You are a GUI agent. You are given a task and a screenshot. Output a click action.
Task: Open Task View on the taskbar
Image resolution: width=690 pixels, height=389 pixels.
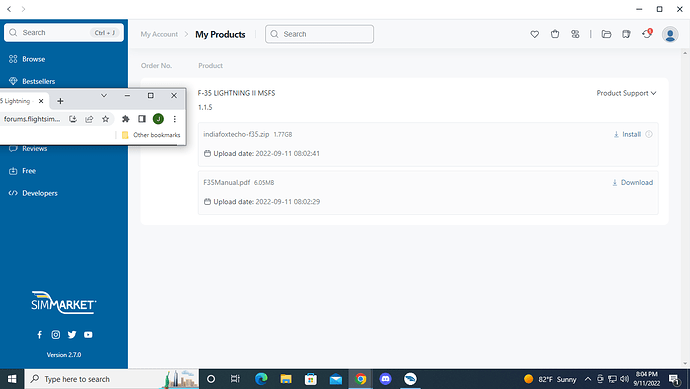(x=235, y=379)
